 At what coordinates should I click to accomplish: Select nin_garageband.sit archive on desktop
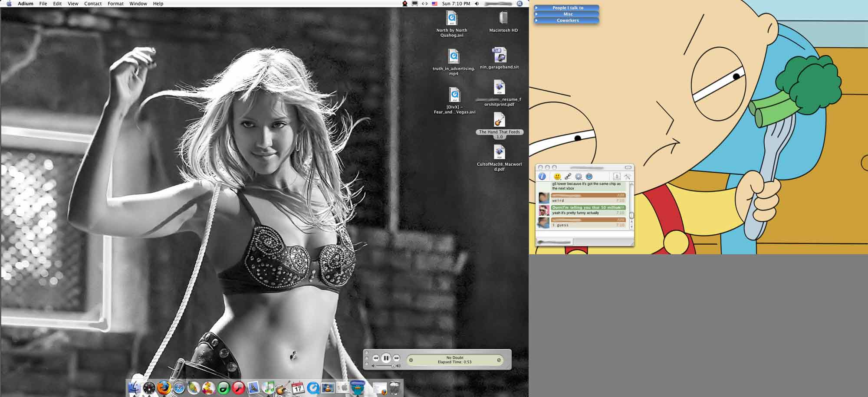pos(499,58)
